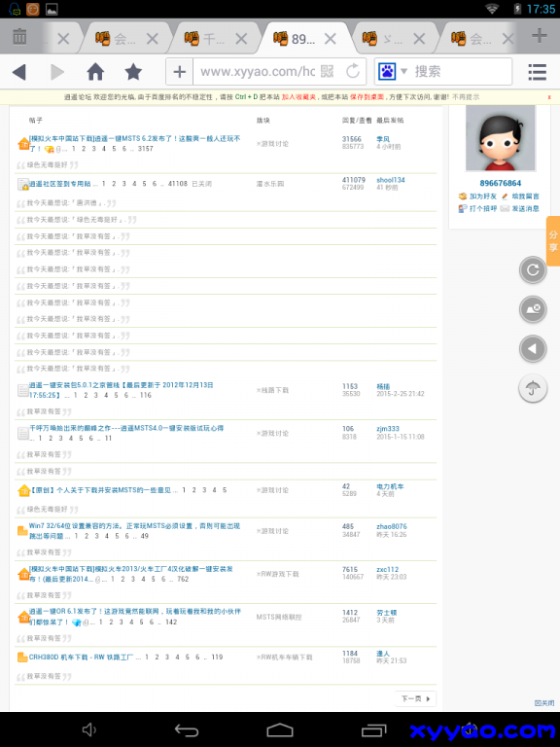Open the 线路下载 forum link
Viewport: 560px width, 747px height.
tap(273, 390)
